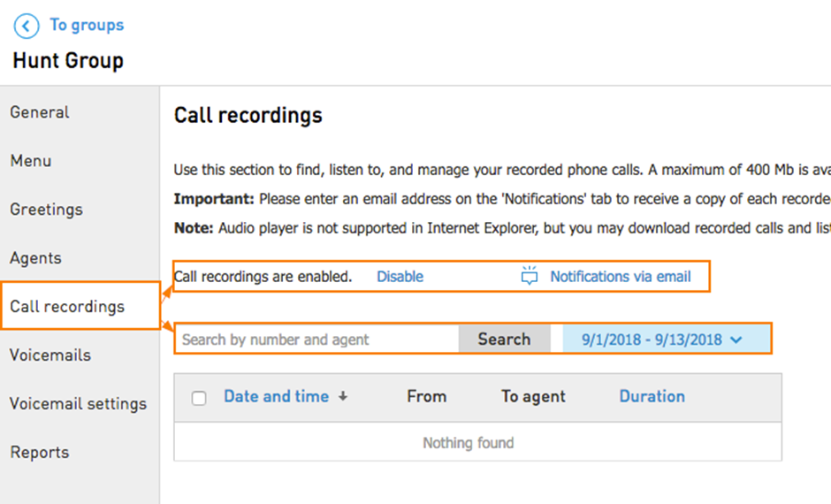Click the sort arrow beside Date and time
This screenshot has width=831, height=504.
(343, 396)
